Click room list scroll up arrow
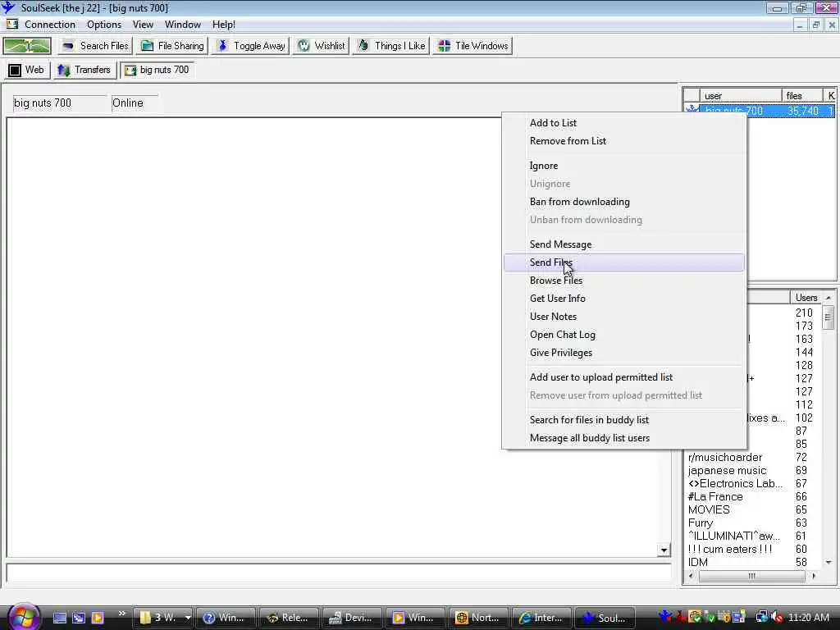Viewport: 840px width, 630px height. click(829, 298)
